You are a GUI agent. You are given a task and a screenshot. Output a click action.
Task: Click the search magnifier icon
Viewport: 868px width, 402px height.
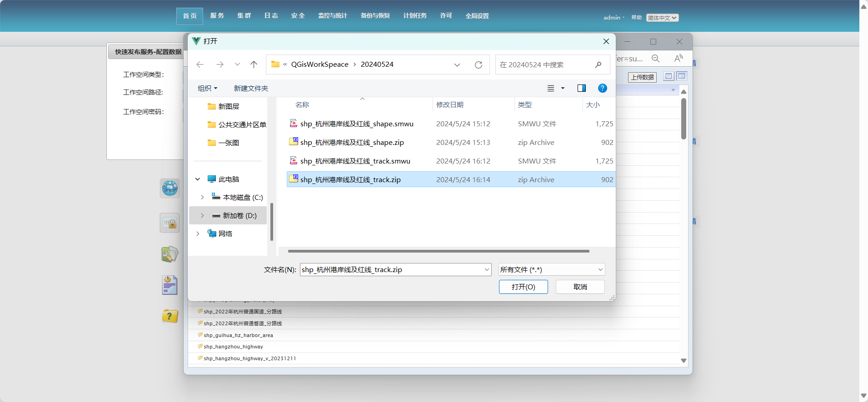598,65
